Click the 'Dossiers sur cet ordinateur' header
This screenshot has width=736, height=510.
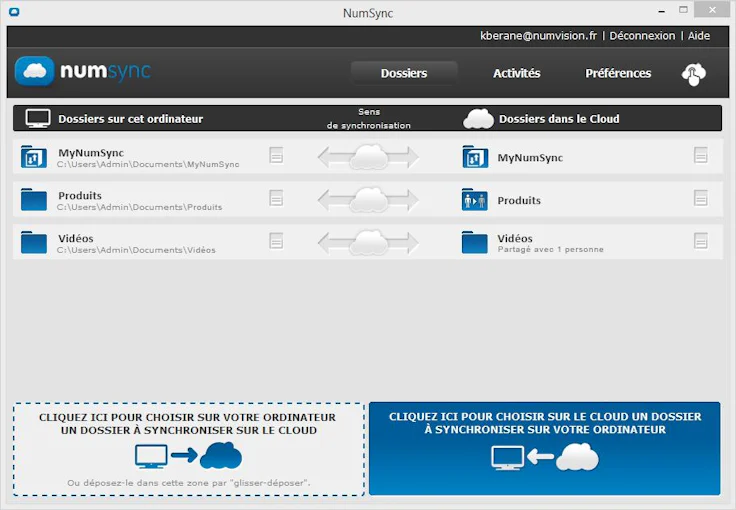tap(130, 119)
